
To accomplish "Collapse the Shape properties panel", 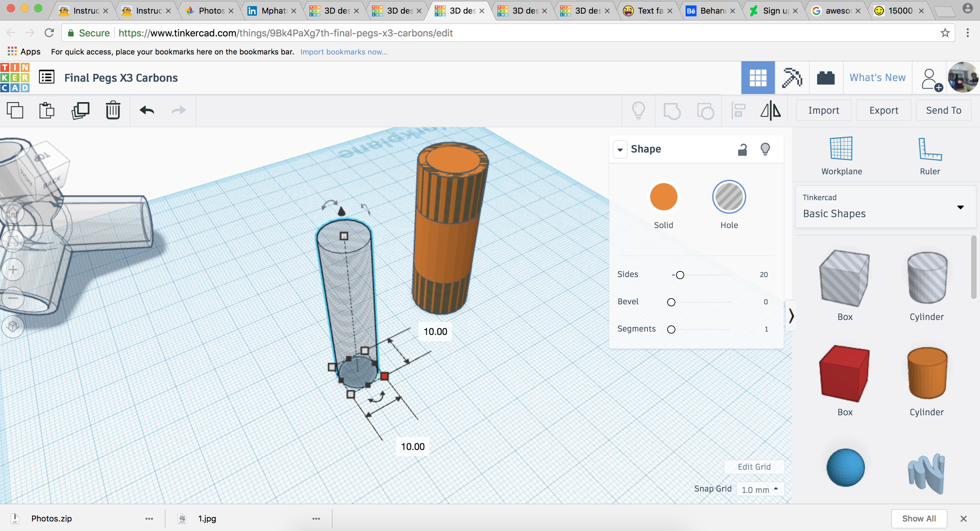I will coord(619,149).
